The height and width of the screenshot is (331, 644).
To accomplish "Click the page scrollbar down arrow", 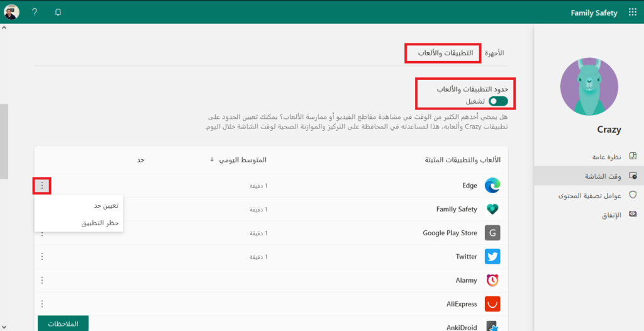I will tap(4, 327).
